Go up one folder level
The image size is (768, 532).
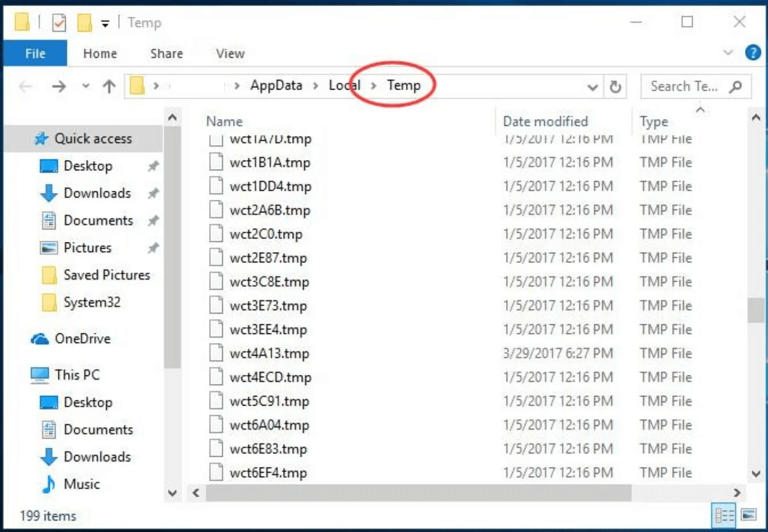point(109,87)
